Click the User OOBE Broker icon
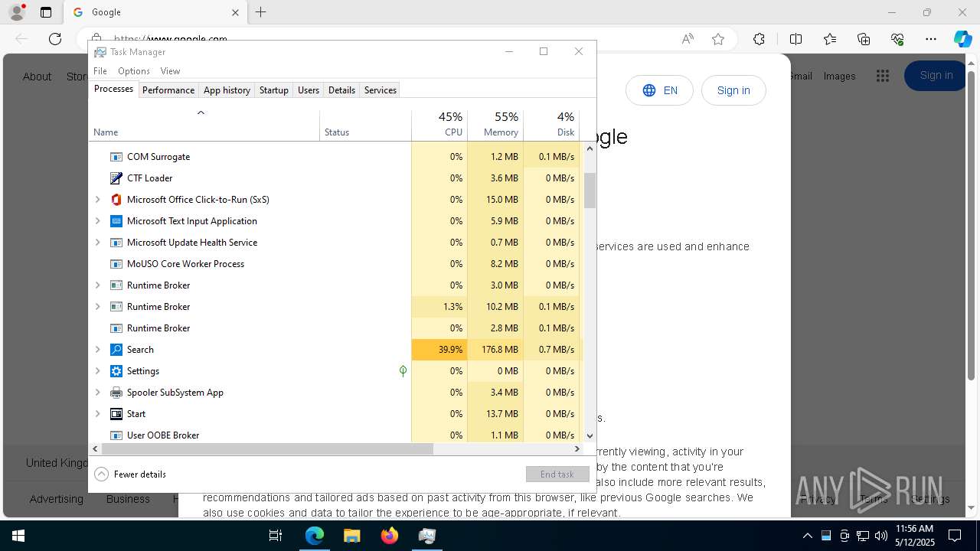Screen dimensions: 980x551 point(116,435)
